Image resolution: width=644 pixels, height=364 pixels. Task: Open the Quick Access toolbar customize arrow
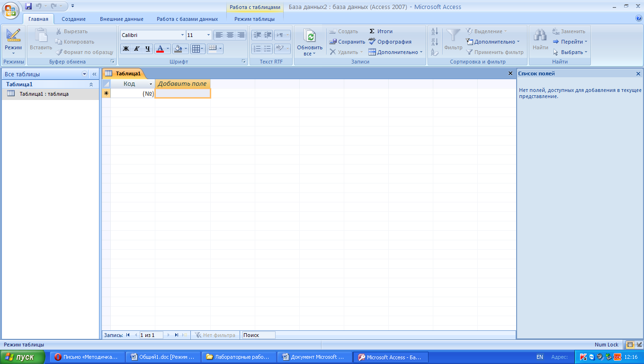(x=72, y=6)
